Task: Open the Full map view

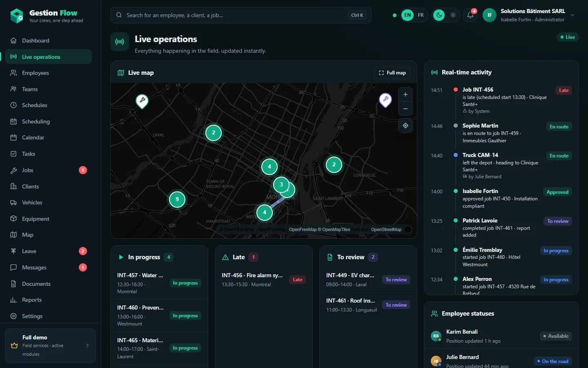Action: [x=392, y=73]
